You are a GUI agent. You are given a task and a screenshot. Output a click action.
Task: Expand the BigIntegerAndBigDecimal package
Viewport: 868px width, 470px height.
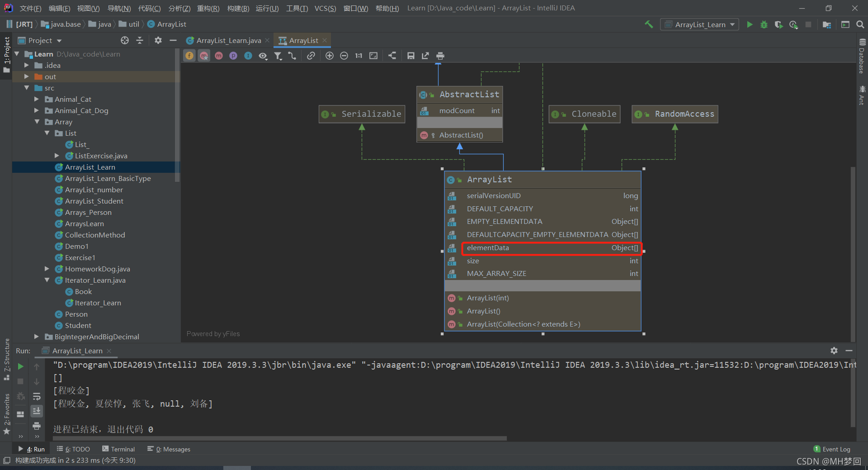point(37,337)
